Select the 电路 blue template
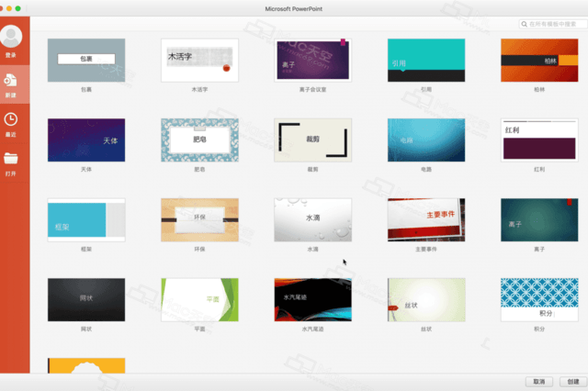588x391 pixels. (x=426, y=140)
